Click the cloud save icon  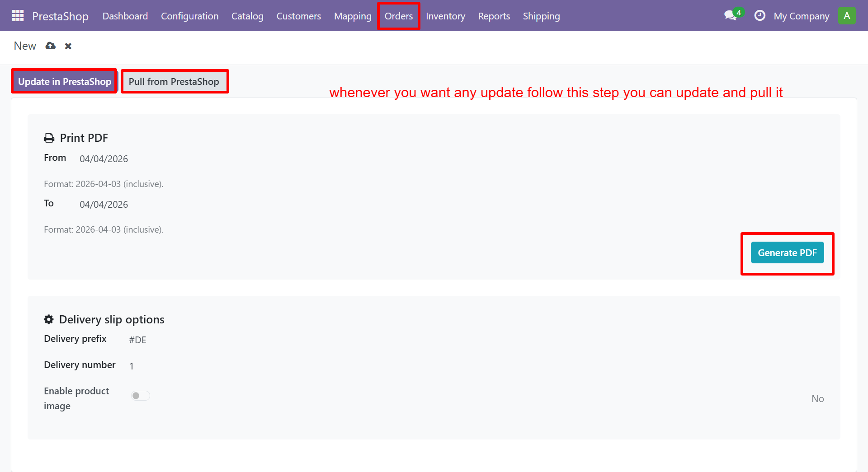51,46
